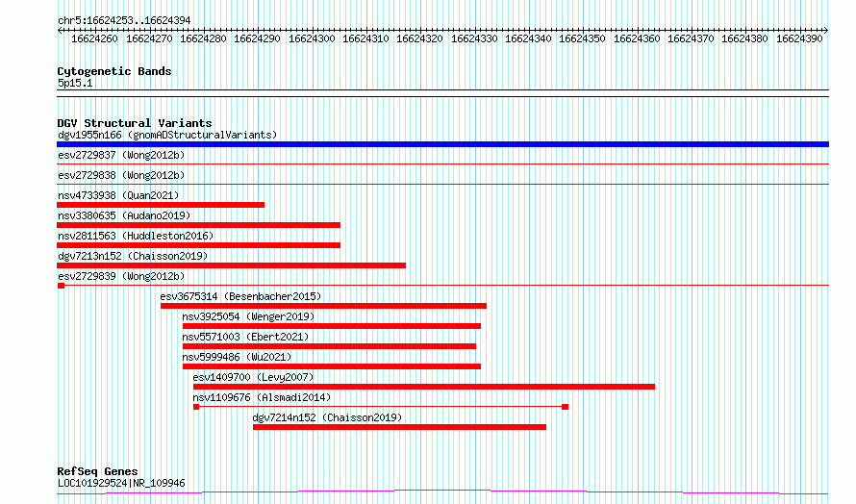
Task: Click the left end block of nsv1109676
Action: point(196,407)
